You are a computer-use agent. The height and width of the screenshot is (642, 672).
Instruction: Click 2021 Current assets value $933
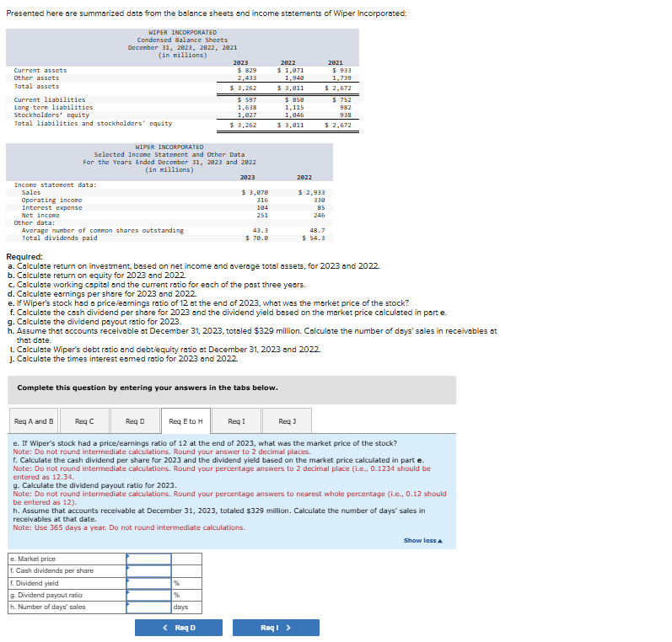tap(341, 70)
